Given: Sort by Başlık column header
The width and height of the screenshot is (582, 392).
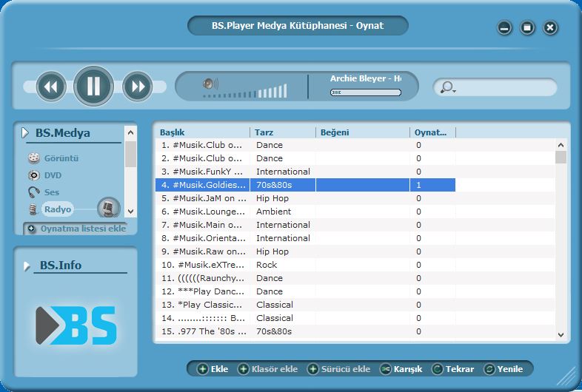Looking at the screenshot, I should point(203,132).
